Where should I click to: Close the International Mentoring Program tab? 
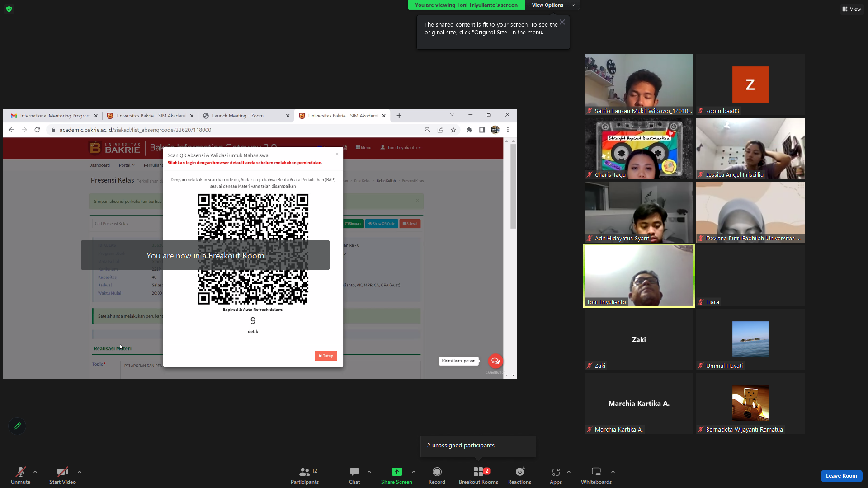[x=96, y=116]
